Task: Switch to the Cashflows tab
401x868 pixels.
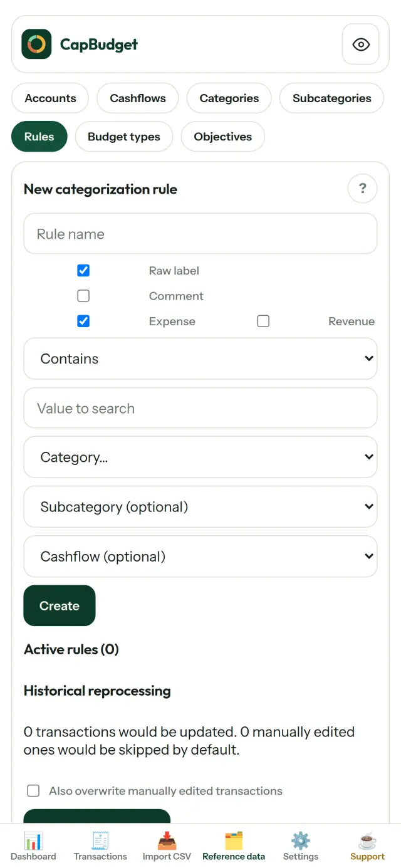Action: (x=138, y=98)
